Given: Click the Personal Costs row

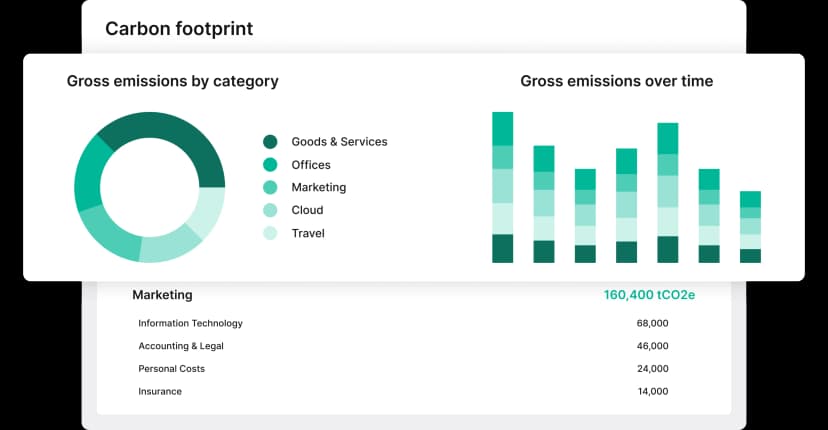Looking at the screenshot, I should [171, 369].
